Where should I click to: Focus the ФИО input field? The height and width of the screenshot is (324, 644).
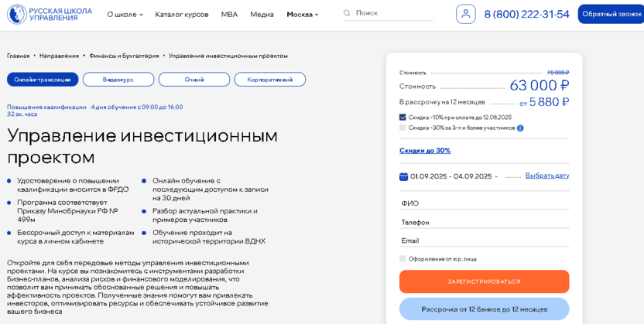point(484,203)
